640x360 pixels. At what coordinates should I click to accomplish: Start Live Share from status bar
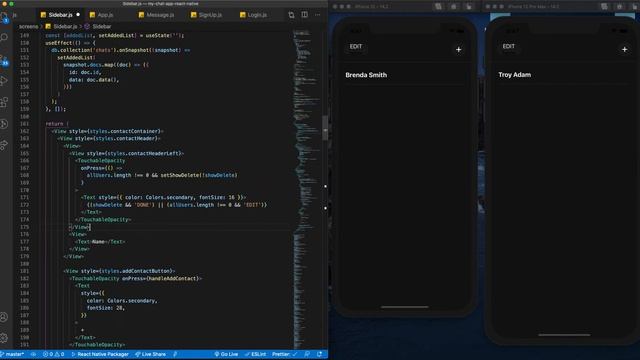coord(151,354)
